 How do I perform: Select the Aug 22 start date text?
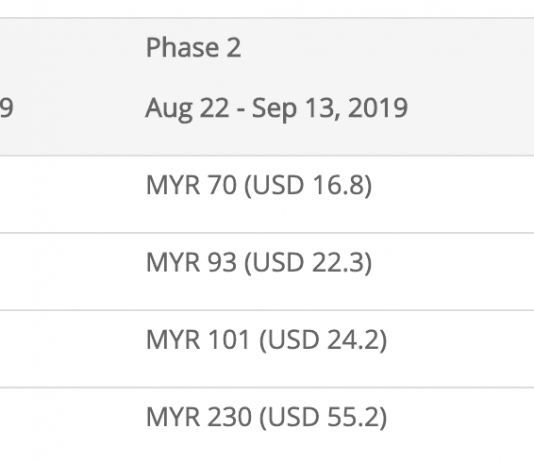[187, 109]
